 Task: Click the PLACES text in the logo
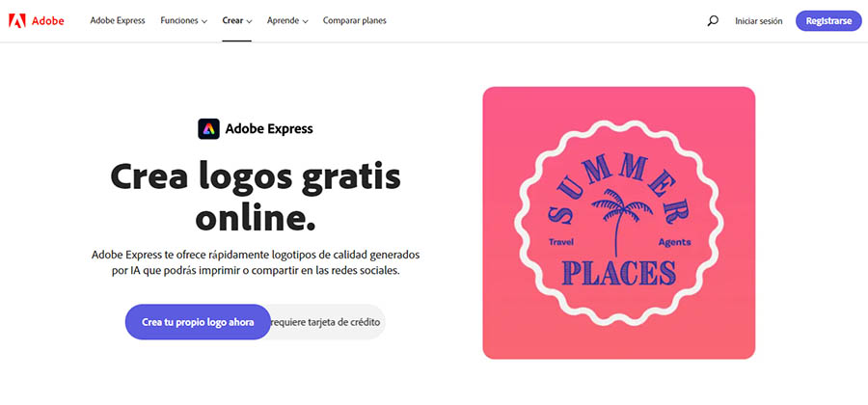[619, 273]
